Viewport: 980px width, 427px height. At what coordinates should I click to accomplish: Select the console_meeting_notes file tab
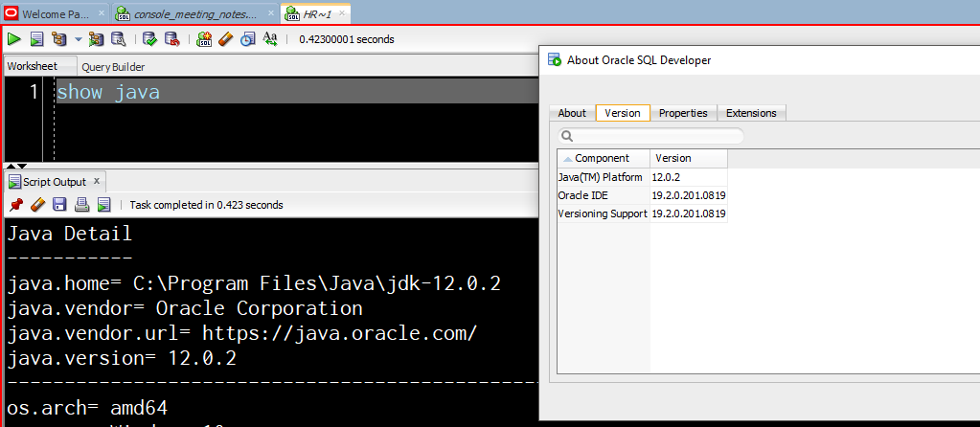[195, 13]
